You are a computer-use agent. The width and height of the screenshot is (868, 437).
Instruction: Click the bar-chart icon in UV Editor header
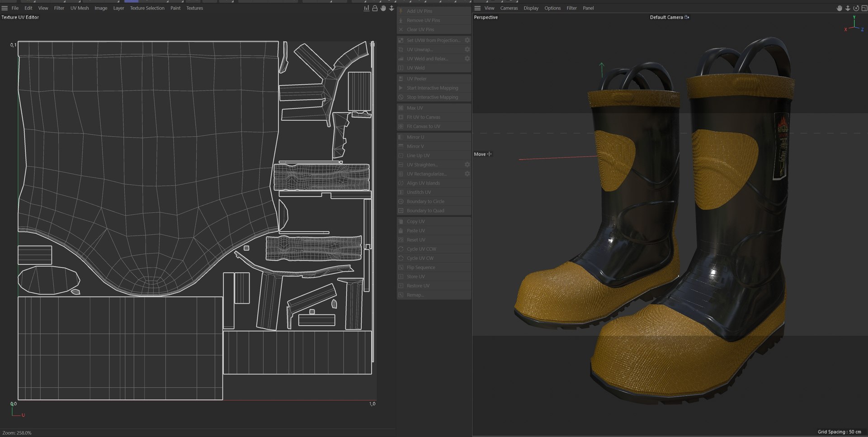(x=366, y=8)
